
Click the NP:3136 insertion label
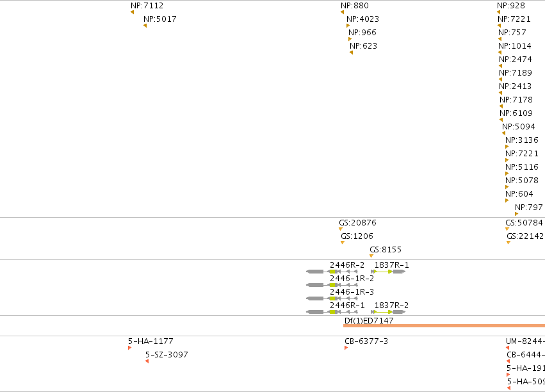pos(522,140)
